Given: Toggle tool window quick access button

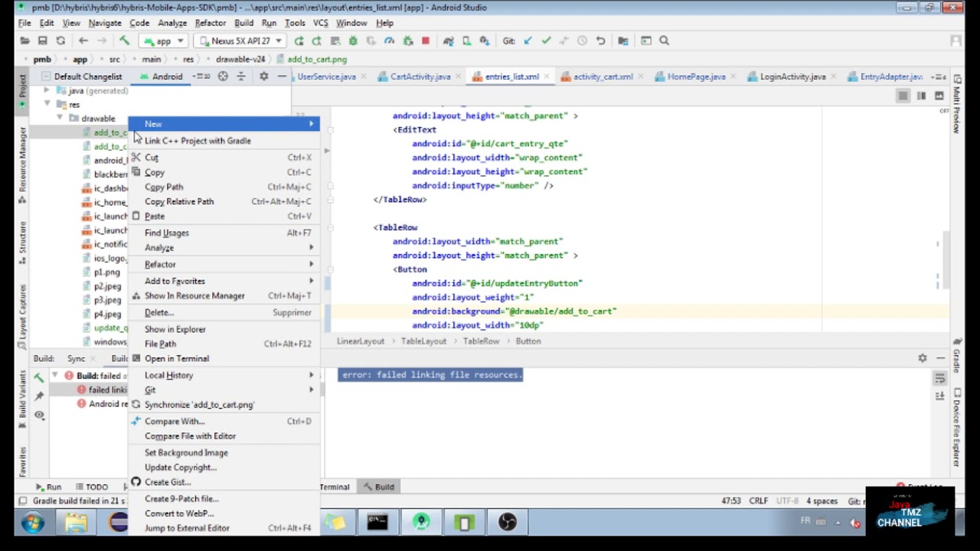Looking at the screenshot, I should click(x=23, y=501).
